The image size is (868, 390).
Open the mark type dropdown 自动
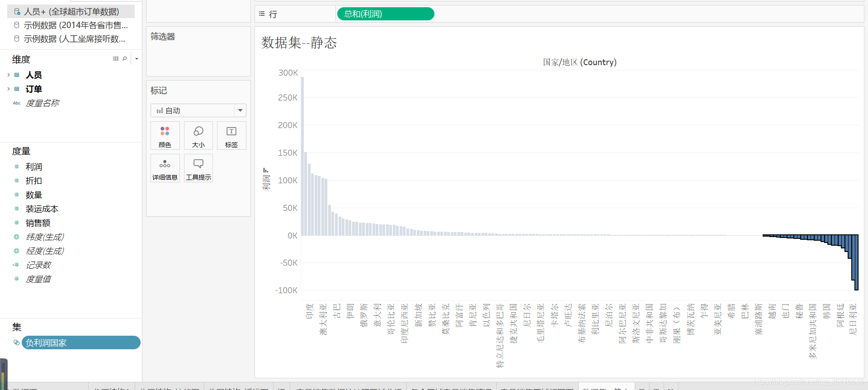pyautogui.click(x=198, y=110)
